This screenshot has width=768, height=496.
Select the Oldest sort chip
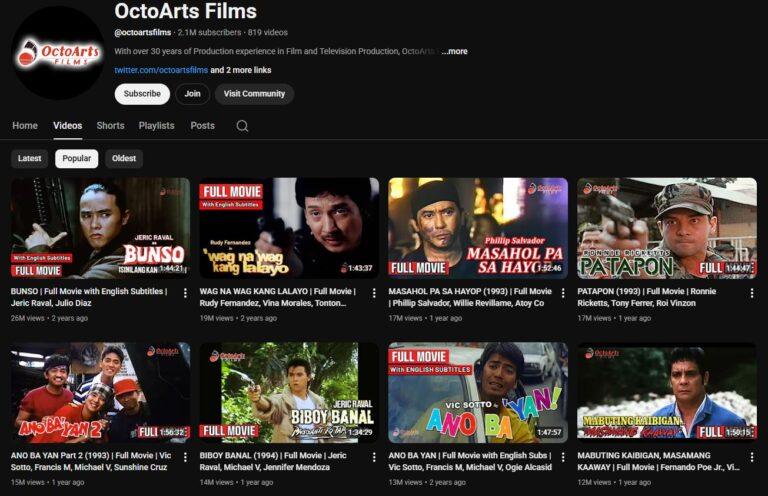[124, 159]
